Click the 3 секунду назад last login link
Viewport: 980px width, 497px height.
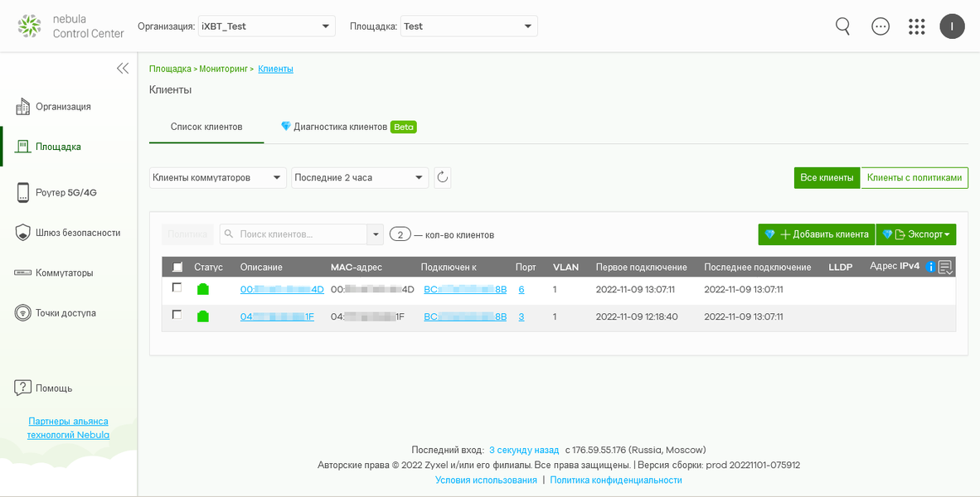coord(524,450)
